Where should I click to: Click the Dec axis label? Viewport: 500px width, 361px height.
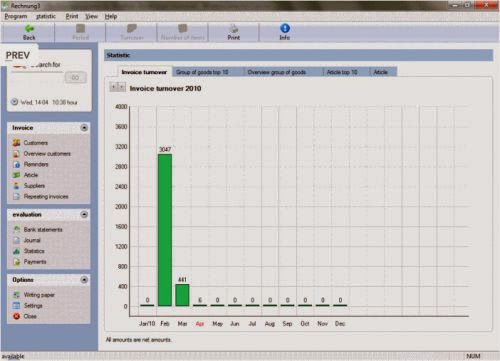pyautogui.click(x=340, y=324)
